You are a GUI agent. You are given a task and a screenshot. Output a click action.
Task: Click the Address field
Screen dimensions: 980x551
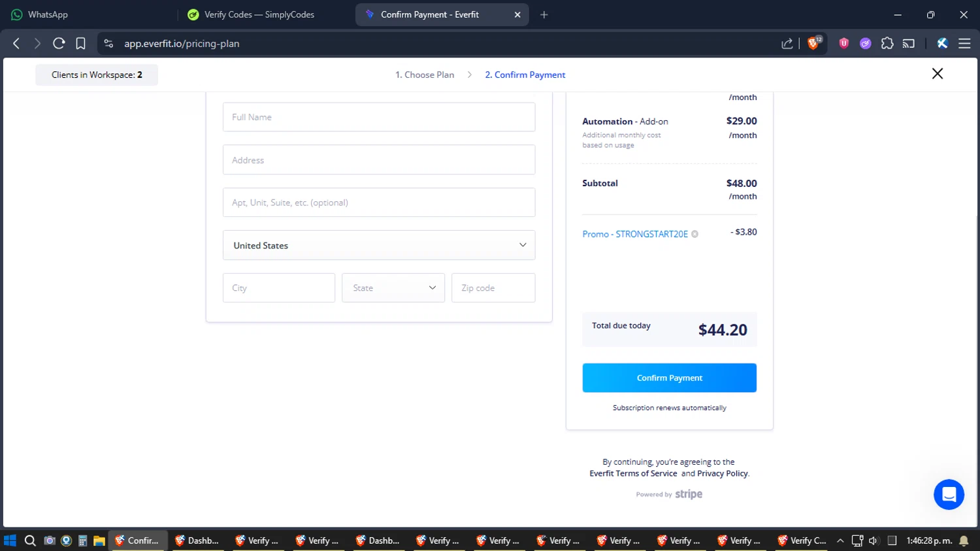[x=379, y=159]
